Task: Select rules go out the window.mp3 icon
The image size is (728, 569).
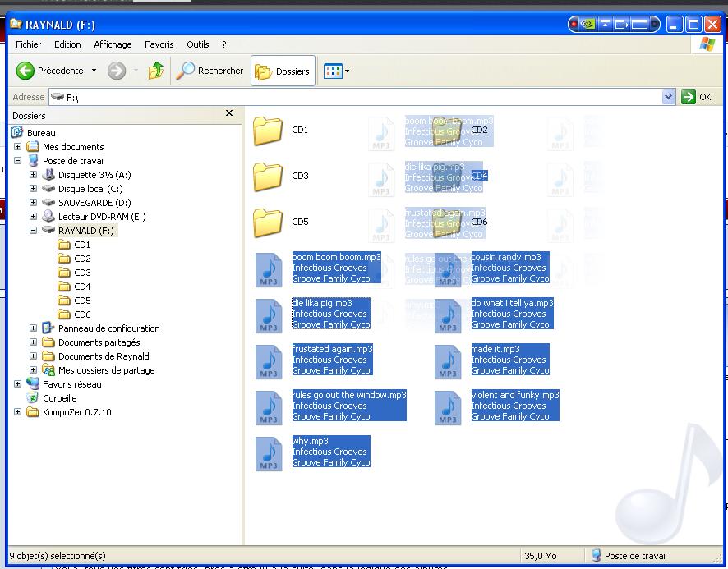Action: (269, 407)
